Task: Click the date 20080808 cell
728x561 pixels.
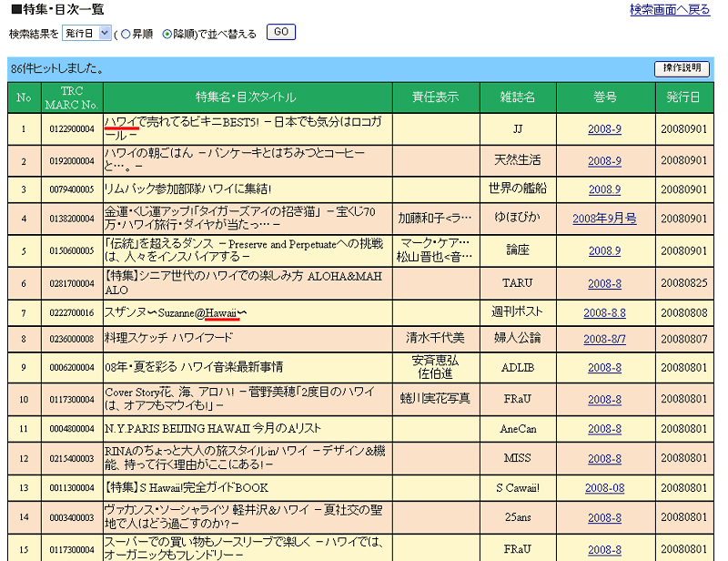Action: click(x=684, y=312)
